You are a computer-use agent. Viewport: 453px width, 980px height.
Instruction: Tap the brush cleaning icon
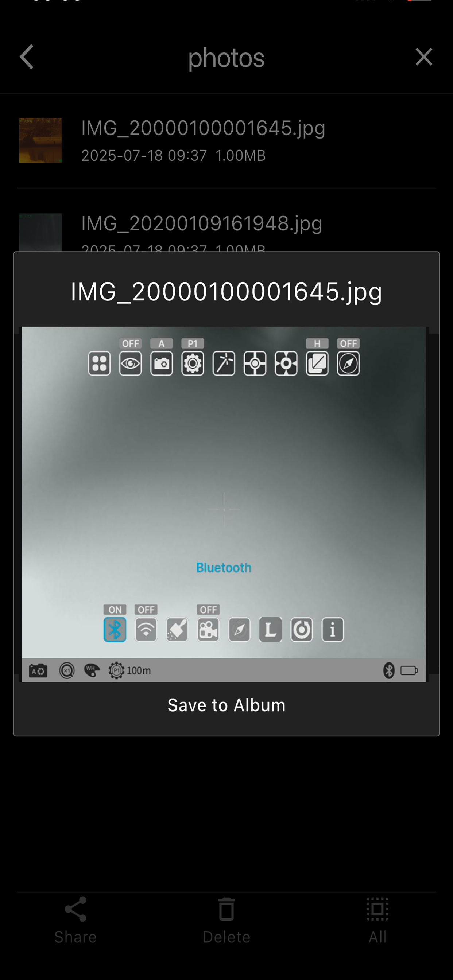pos(177,630)
